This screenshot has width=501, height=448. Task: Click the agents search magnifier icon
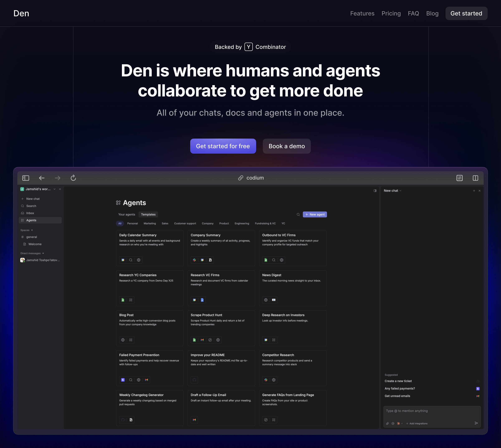pos(298,214)
